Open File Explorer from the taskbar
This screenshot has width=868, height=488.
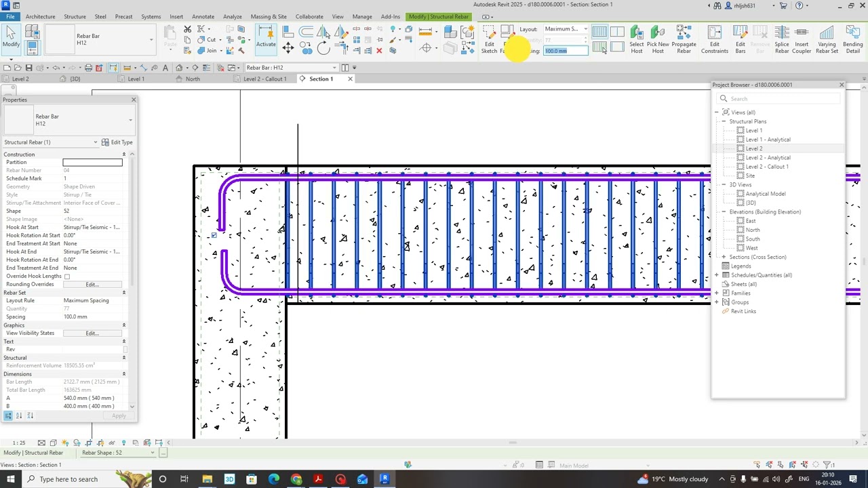(x=207, y=479)
